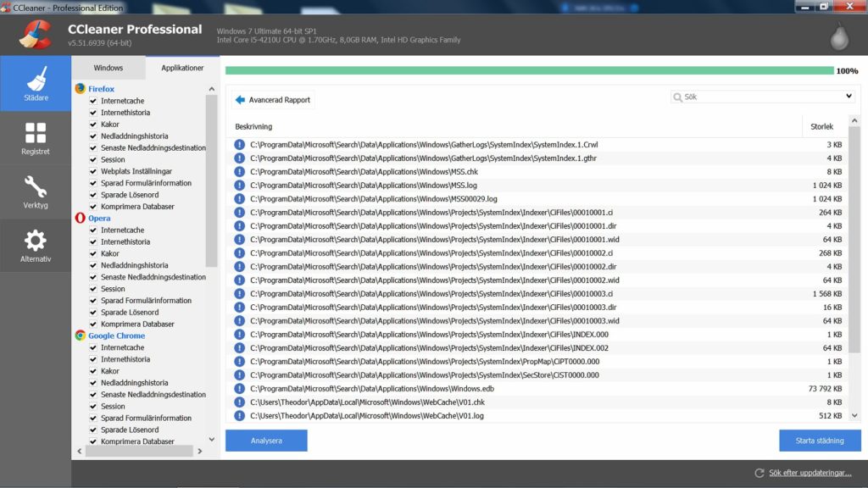Image resolution: width=868 pixels, height=488 pixels.
Task: Click the Google Chrome browser icon
Action: (81, 335)
